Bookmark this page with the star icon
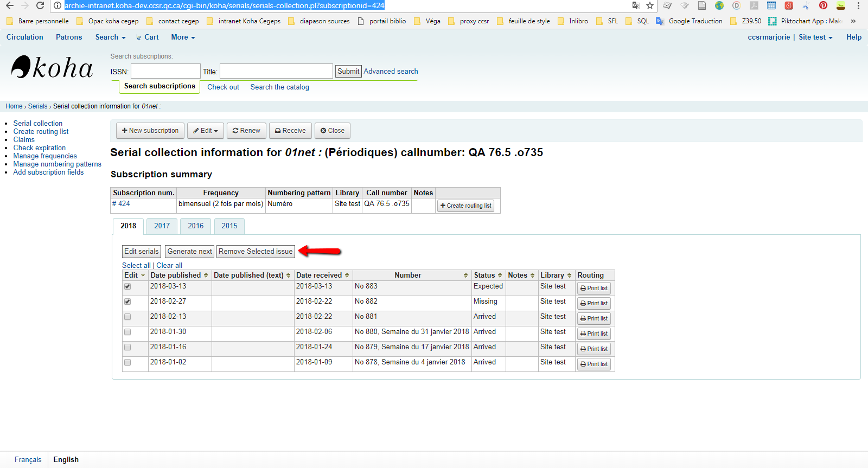 (x=650, y=5)
